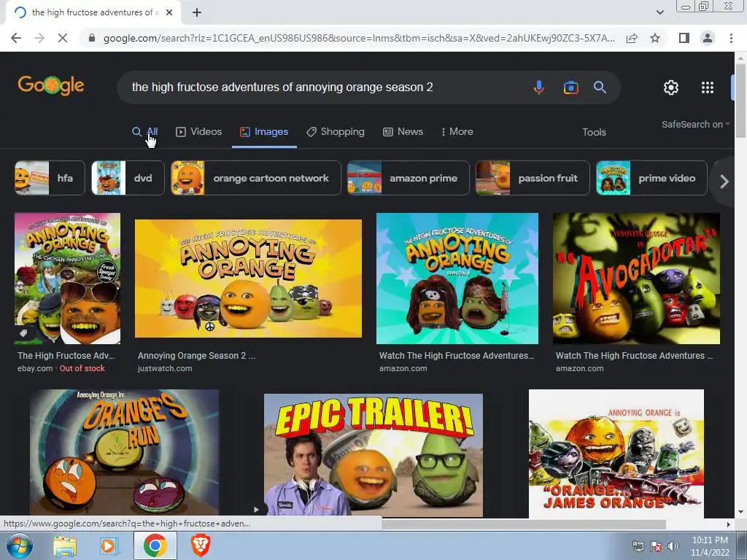Click the Action Center flag icon
Image resolution: width=747 pixels, height=560 pixels.
pos(656,546)
